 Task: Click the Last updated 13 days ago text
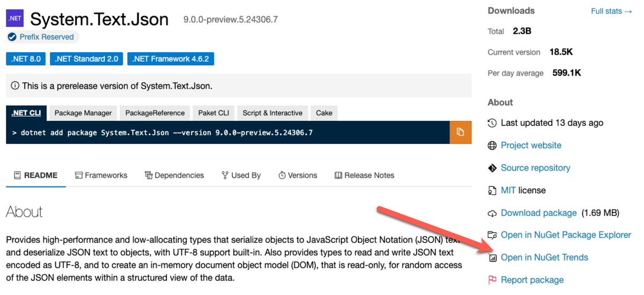552,123
